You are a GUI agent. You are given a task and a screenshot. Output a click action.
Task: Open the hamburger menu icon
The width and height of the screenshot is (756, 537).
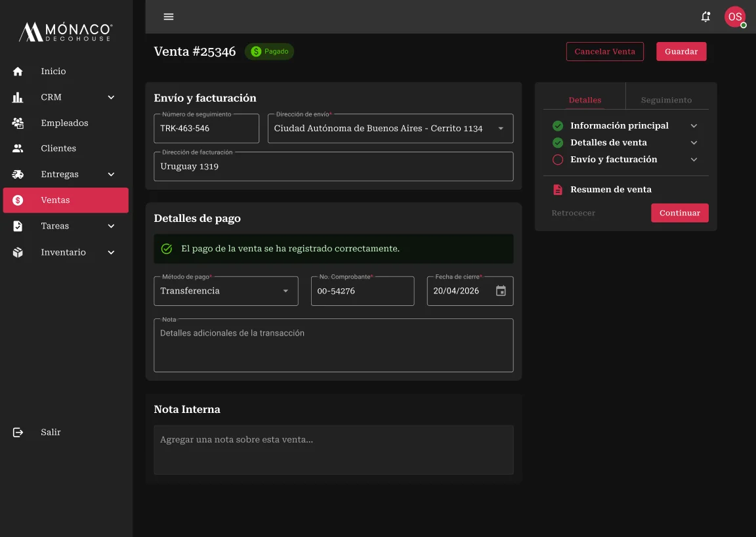[x=168, y=17]
